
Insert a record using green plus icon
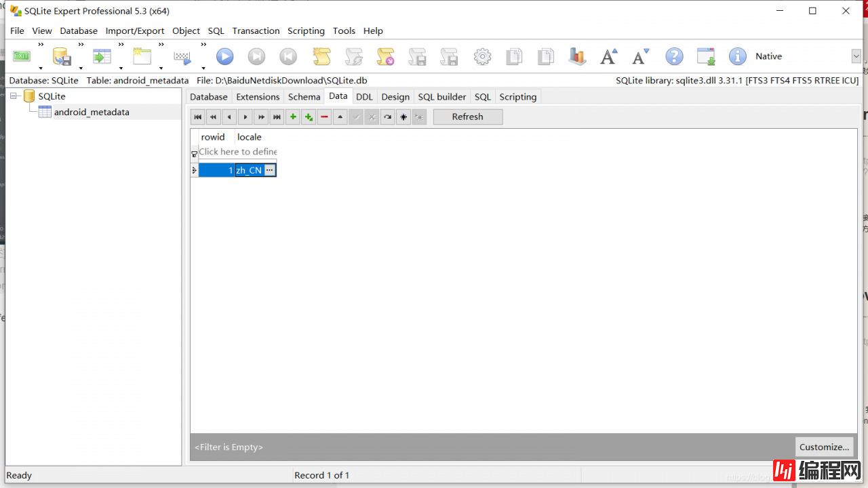click(293, 117)
